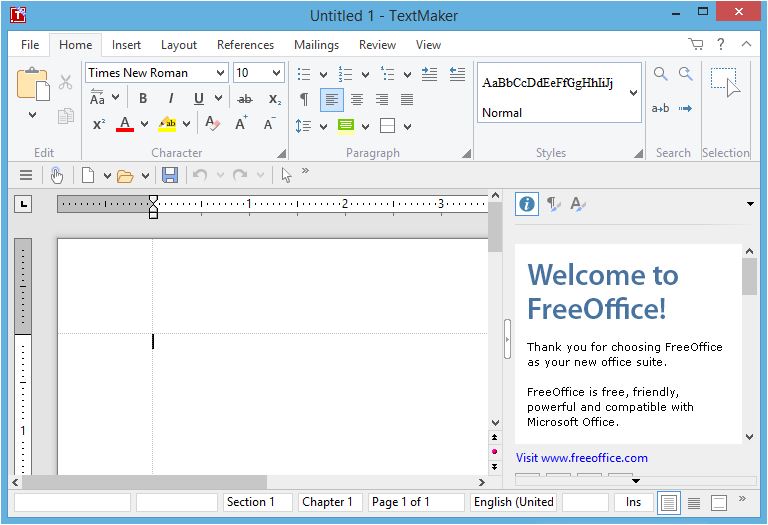768x525 pixels.
Task: Expand the numbered list dropdown arrow
Action: 365,75
